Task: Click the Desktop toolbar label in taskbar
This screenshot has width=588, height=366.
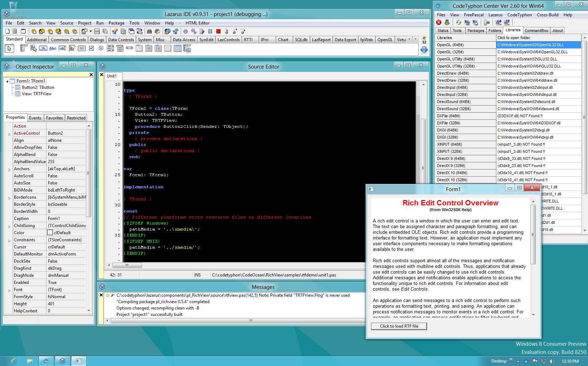Action: 499,361
